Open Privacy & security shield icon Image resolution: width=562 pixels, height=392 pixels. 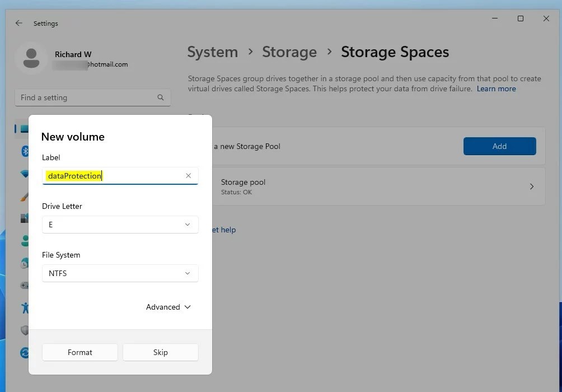point(25,330)
